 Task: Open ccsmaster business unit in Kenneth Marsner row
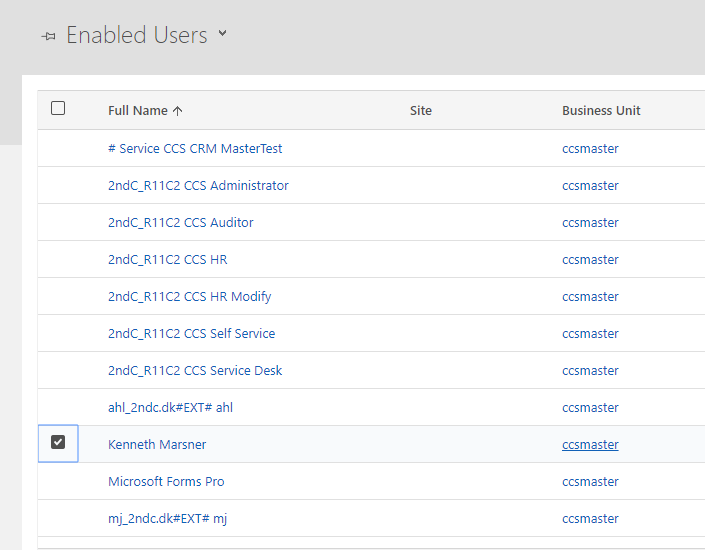(x=590, y=445)
